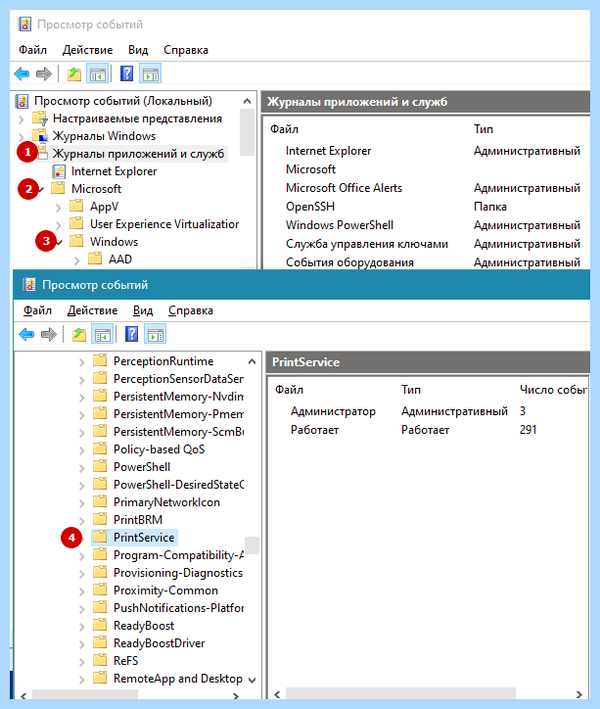This screenshot has height=709, width=600.
Task: Click the Forward arrow in the lower window toolbar
Action: pyautogui.click(x=49, y=335)
